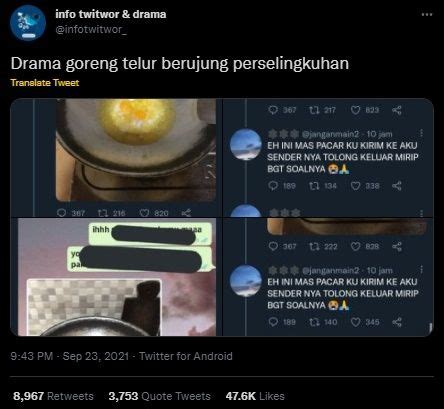This screenshot has height=409, width=444.
Task: Open the vertical dots menu of the upper @janganmain2 reply
Action: 422,133
